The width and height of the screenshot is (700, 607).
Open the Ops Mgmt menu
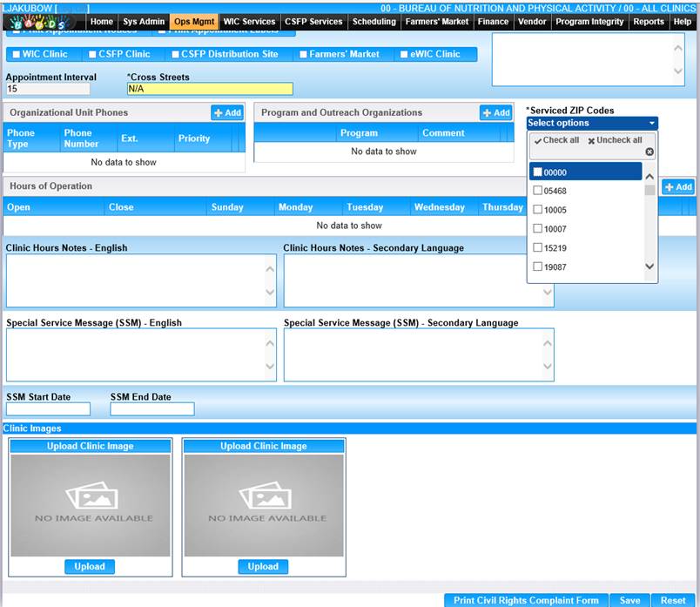point(193,22)
